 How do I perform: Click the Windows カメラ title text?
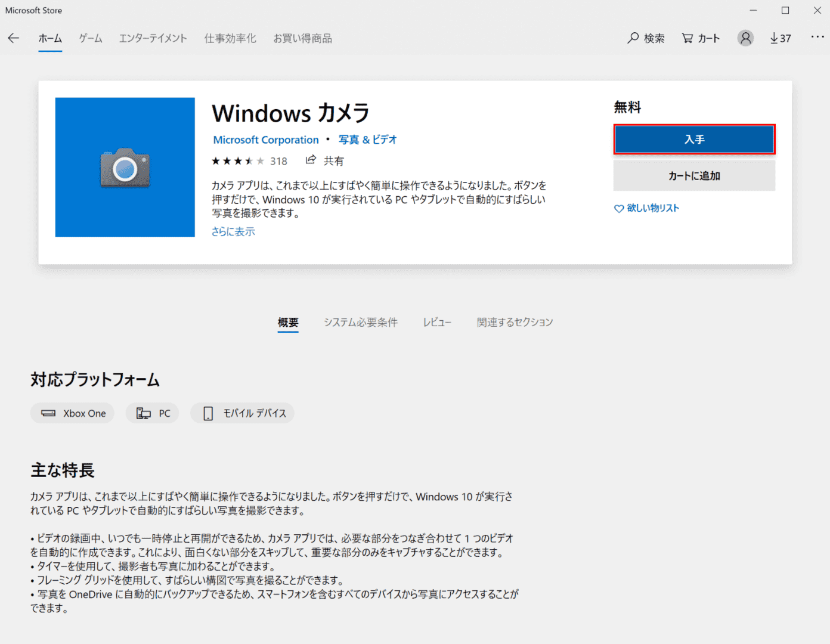coord(291,113)
